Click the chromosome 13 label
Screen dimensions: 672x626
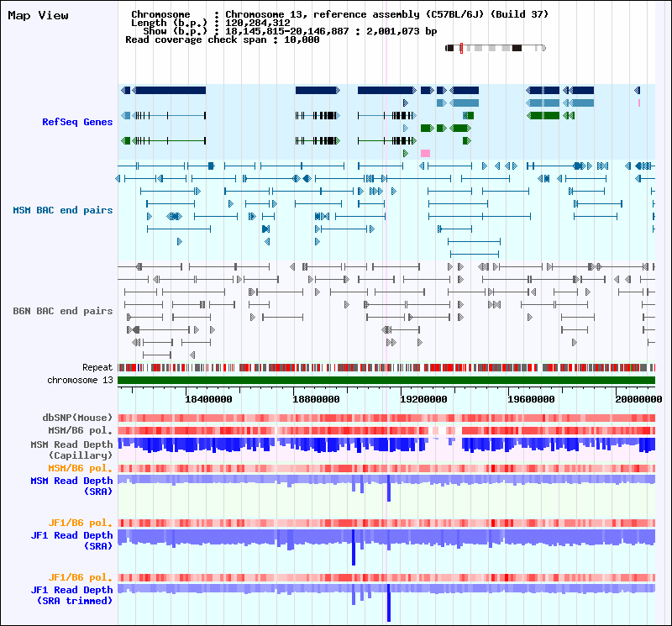[80, 380]
